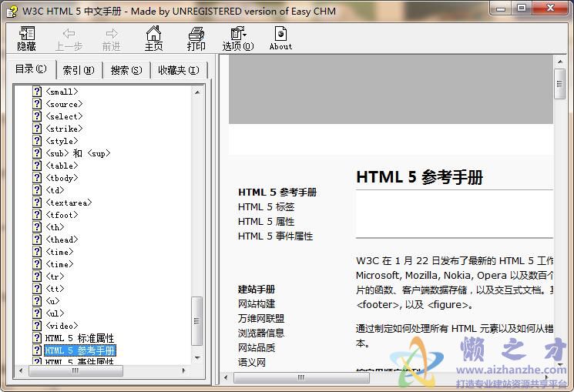Click the help-page icon beside HTML 5 标准属性
The height and width of the screenshot is (392, 574).
pyautogui.click(x=37, y=338)
